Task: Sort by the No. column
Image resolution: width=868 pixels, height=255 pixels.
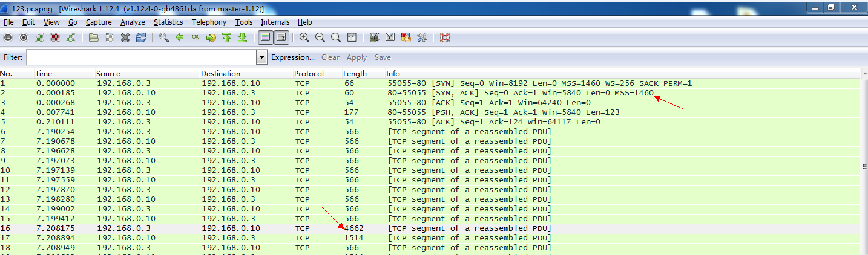Action: coord(7,73)
